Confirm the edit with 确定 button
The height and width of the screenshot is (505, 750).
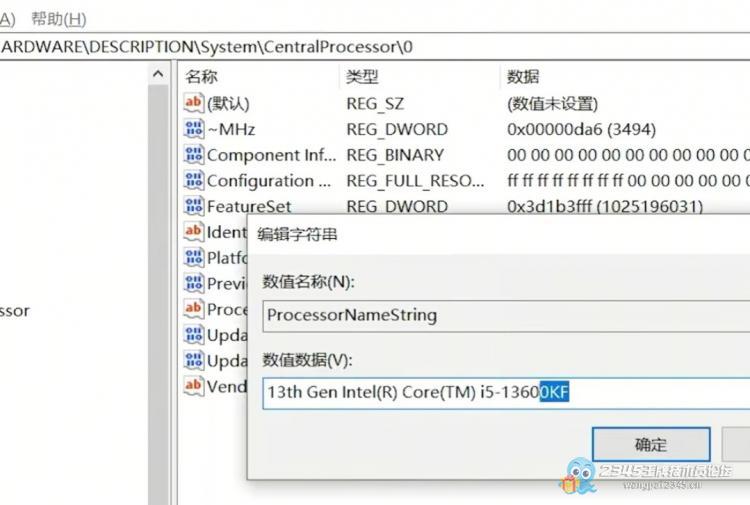tap(651, 444)
